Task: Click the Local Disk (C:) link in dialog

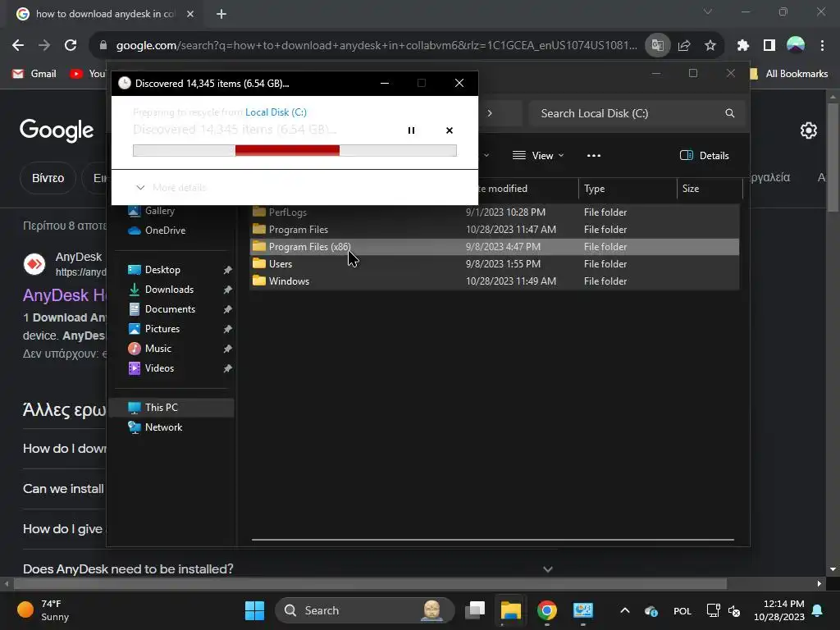Action: pyautogui.click(x=276, y=112)
